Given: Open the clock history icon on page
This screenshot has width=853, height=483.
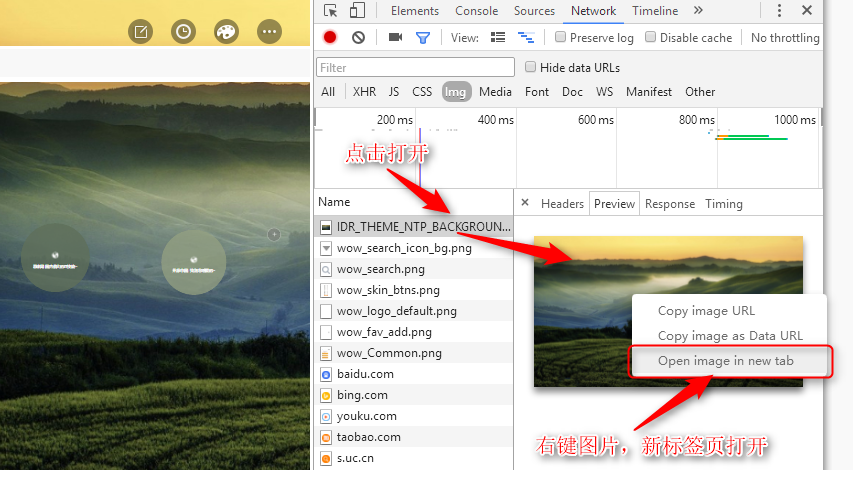Looking at the screenshot, I should click(183, 32).
